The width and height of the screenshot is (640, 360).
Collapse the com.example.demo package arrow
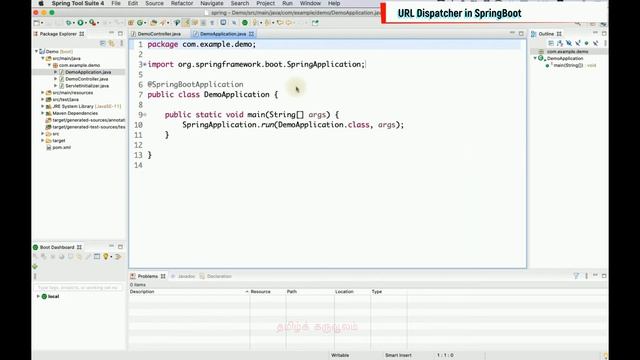click(x=49, y=65)
